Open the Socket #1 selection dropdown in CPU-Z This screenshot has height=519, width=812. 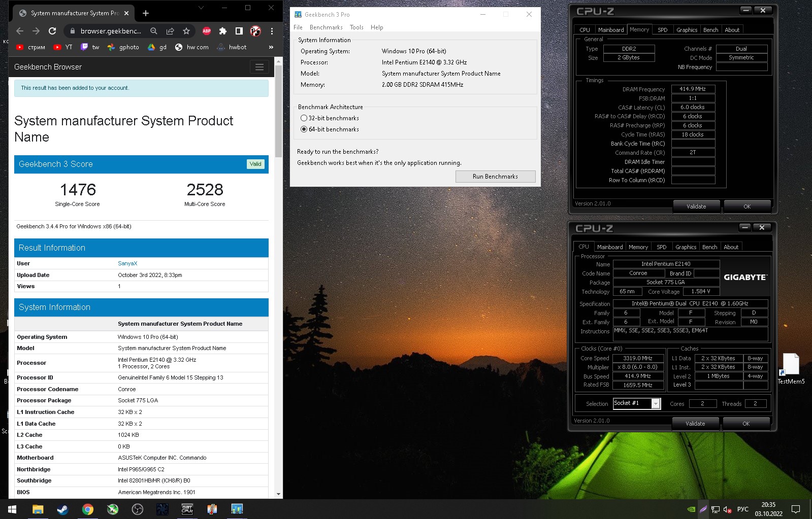coord(656,404)
